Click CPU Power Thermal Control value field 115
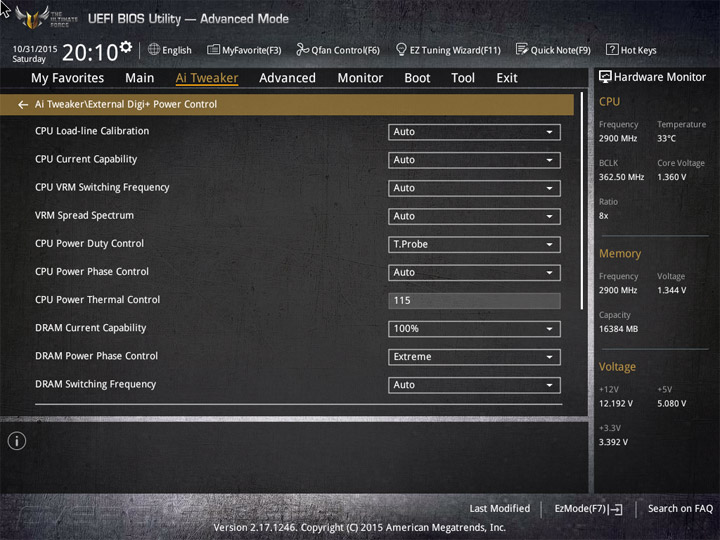The height and width of the screenshot is (540, 720). point(474,301)
